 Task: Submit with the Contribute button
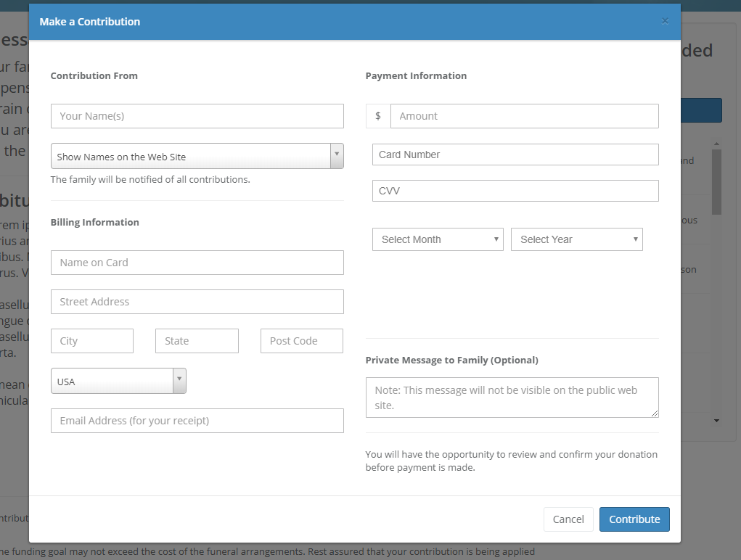tap(634, 519)
